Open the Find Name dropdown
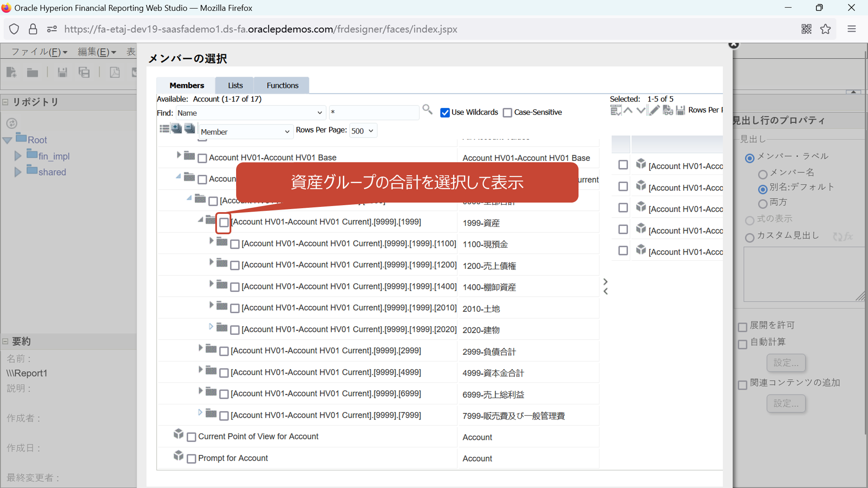The image size is (868, 488). tap(250, 113)
